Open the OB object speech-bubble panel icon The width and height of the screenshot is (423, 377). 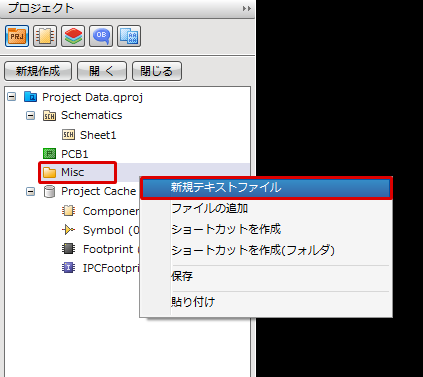pyautogui.click(x=101, y=36)
